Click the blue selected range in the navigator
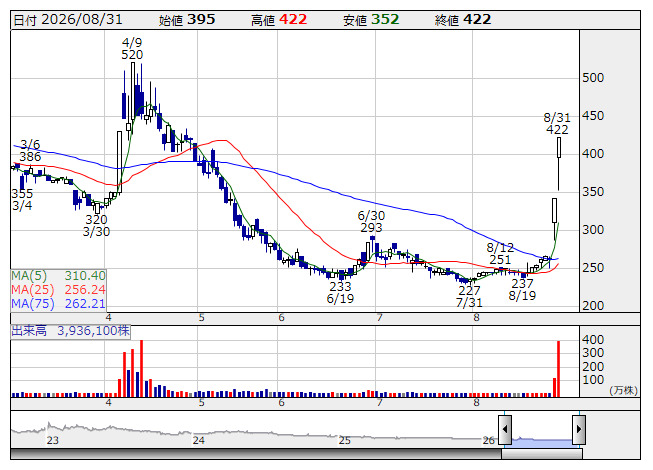The width and height of the screenshot is (653, 470). tap(542, 441)
